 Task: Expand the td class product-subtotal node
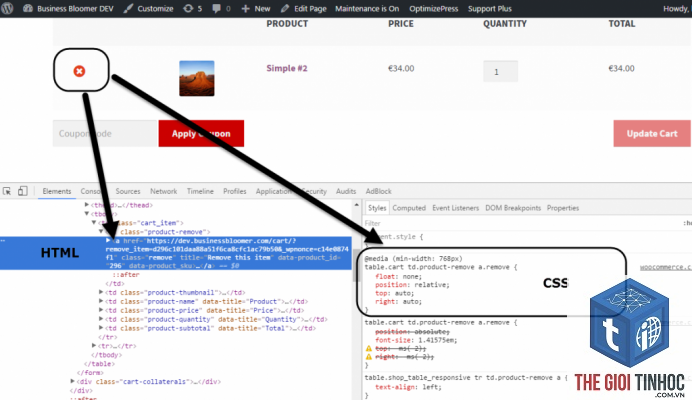[101, 328]
